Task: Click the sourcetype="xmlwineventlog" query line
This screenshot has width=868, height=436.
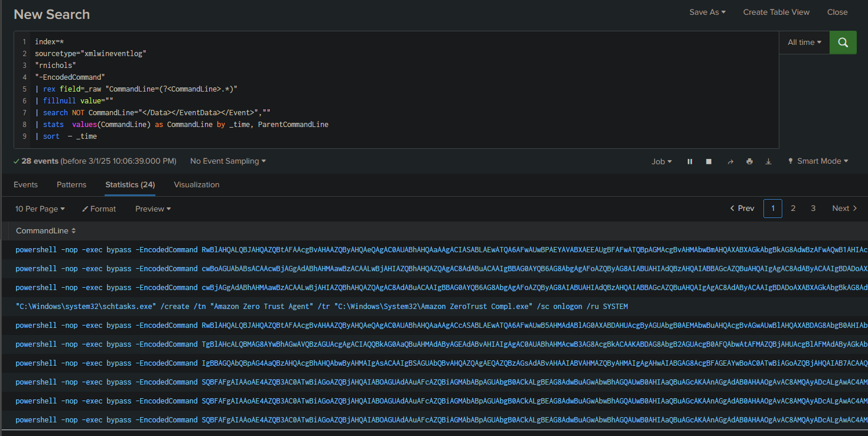Action: [90, 54]
